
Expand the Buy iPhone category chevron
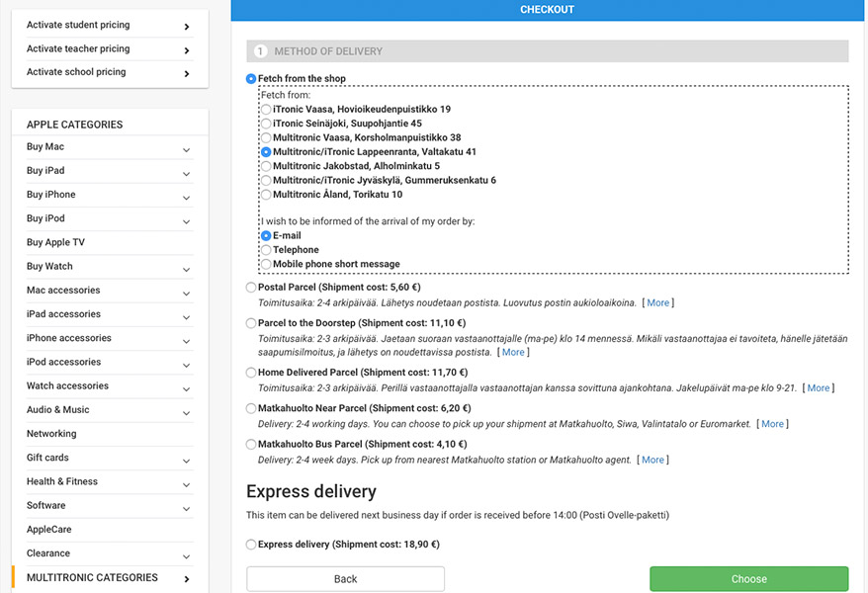point(187,198)
